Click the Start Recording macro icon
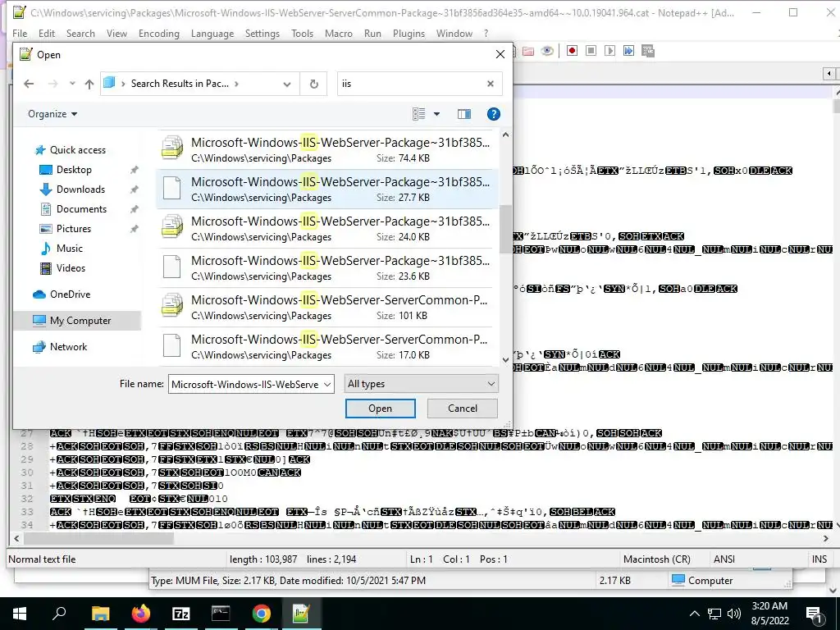The height and width of the screenshot is (630, 840). 572,51
